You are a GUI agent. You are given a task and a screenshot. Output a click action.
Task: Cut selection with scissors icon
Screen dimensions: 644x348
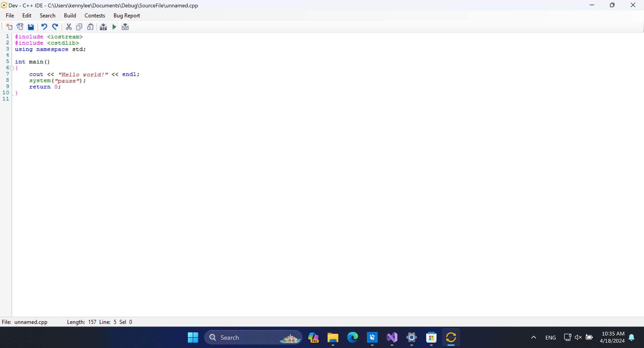click(x=69, y=27)
